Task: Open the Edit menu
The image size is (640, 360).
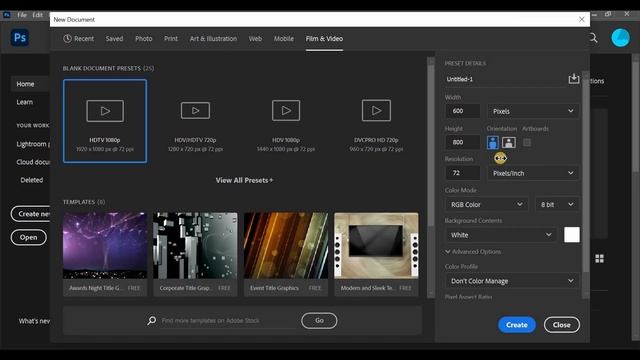Action: coord(37,15)
